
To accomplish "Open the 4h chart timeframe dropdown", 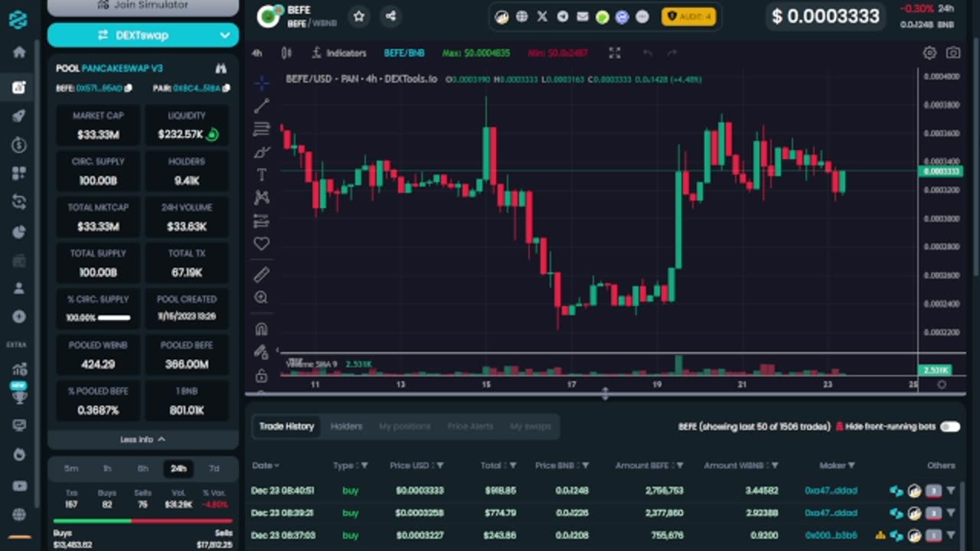I will point(256,53).
